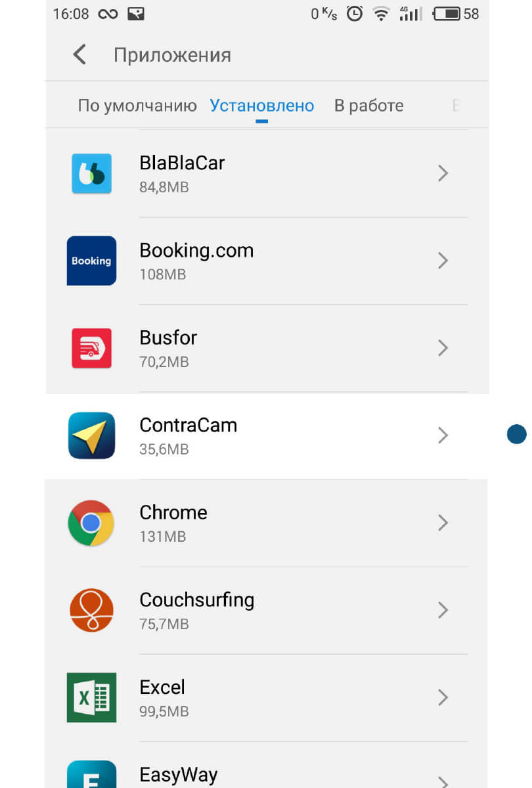Select the Booking.com app icon
Viewport: 532px width, 788px height.
(91, 261)
